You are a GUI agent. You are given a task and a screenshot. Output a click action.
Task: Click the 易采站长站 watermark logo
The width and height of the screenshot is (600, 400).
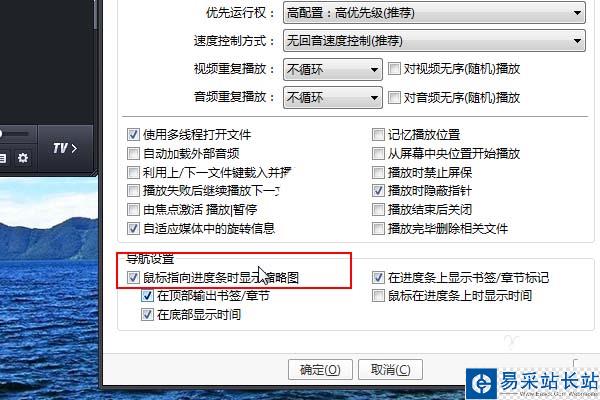pos(533,383)
